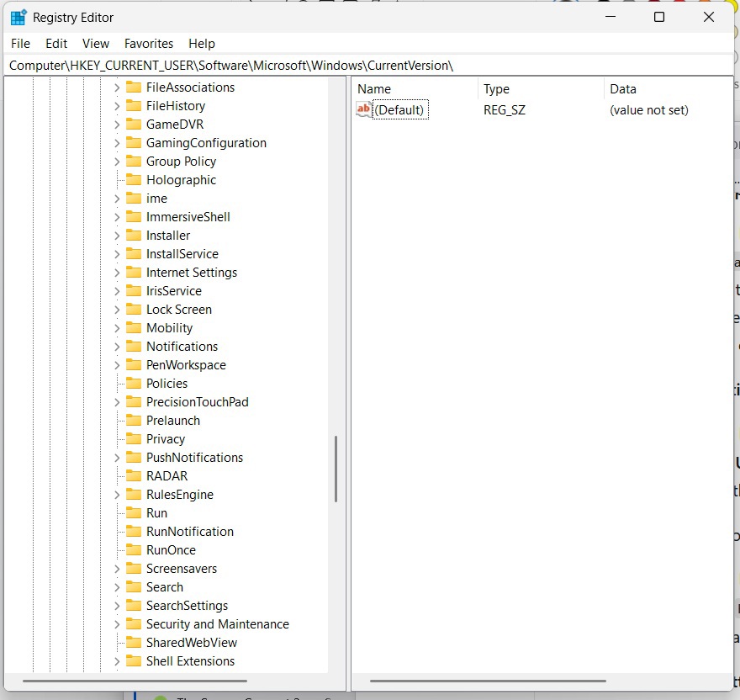740x700 pixels.
Task: Click the tree pane horizontal scrollbar
Action: tap(135, 681)
